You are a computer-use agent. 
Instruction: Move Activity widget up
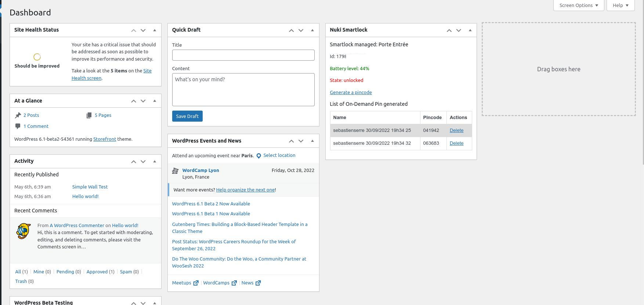point(134,162)
